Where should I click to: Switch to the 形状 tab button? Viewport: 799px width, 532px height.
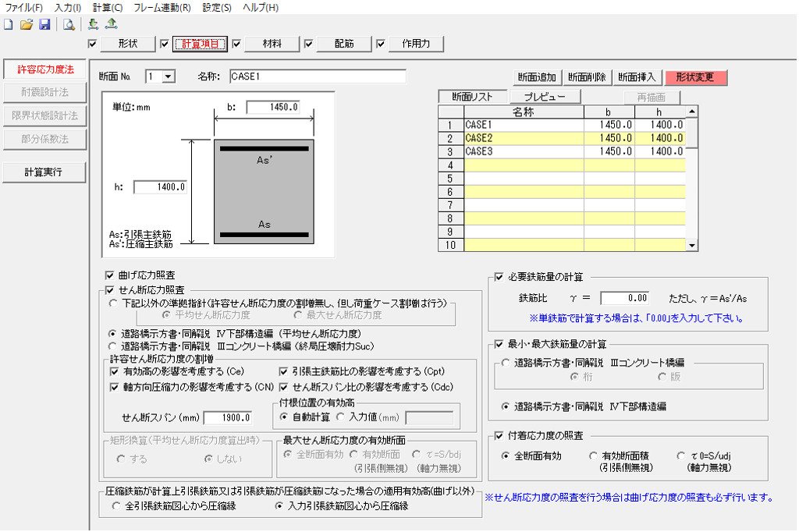pyautogui.click(x=128, y=44)
